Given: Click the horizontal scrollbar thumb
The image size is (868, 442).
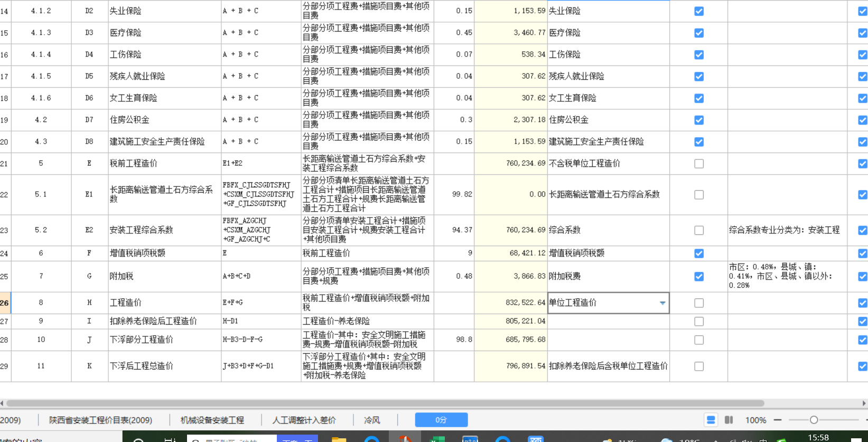Looking at the screenshot, I should (385, 403).
